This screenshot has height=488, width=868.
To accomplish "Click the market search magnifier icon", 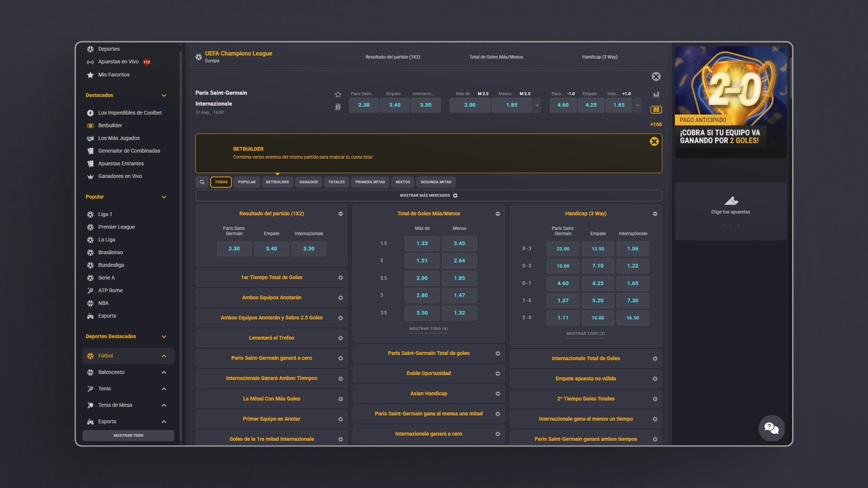I will click(202, 182).
